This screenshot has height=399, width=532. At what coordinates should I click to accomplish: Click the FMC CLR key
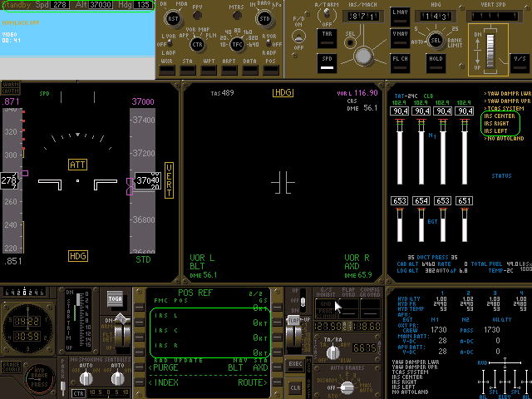(295, 388)
